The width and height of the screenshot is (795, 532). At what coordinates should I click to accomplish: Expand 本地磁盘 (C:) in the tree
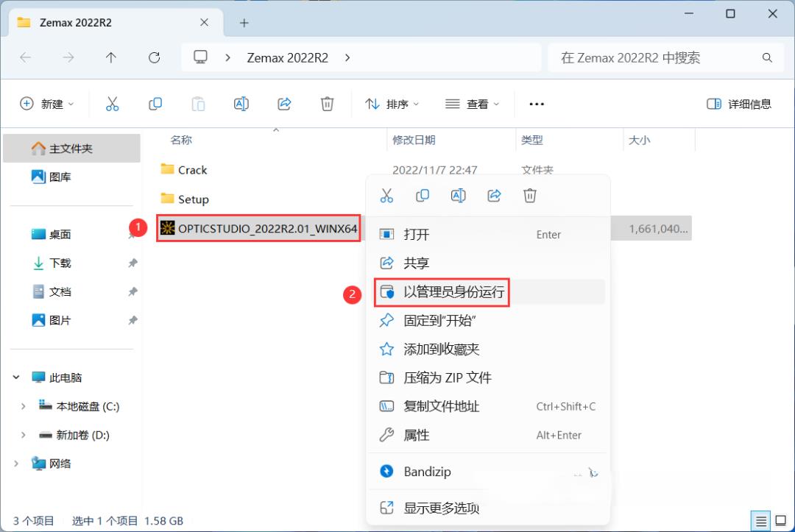24,406
